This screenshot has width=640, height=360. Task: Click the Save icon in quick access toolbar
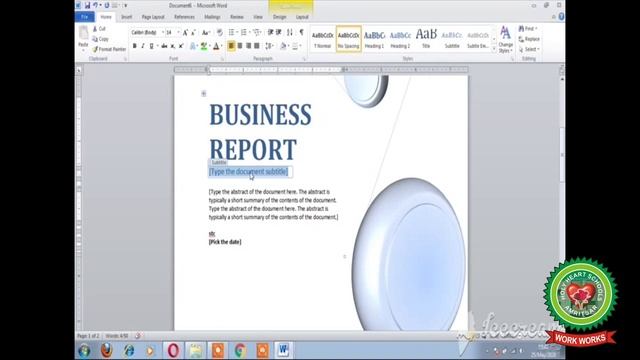[x=87, y=5]
